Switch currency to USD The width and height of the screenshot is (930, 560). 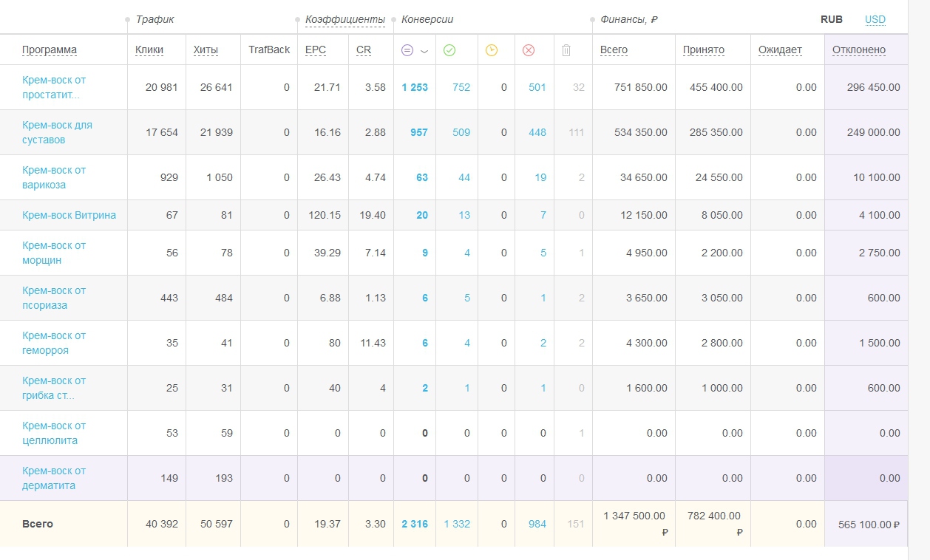[875, 20]
